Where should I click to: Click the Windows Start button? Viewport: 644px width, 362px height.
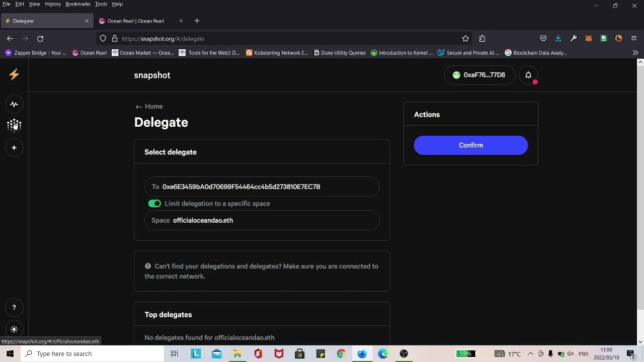point(10,353)
